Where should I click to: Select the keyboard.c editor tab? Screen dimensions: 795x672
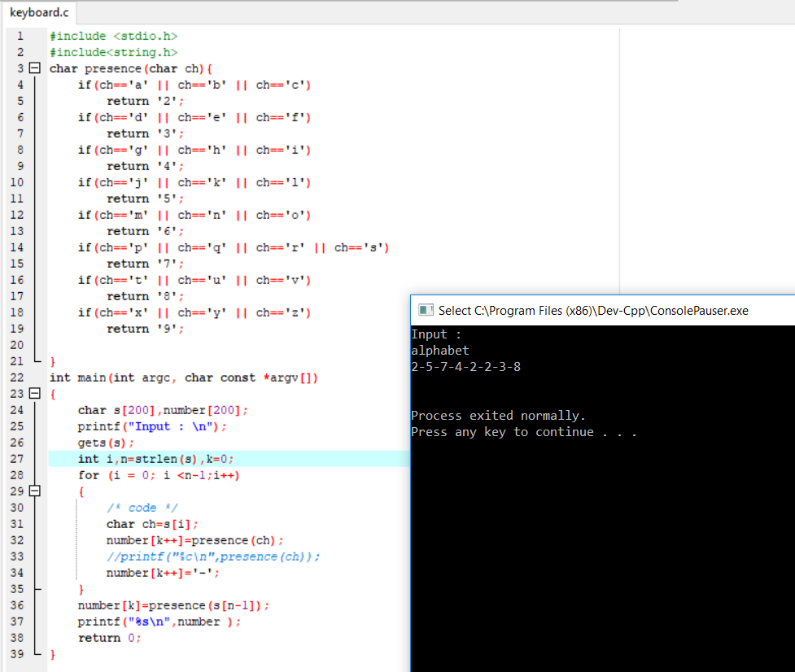39,12
